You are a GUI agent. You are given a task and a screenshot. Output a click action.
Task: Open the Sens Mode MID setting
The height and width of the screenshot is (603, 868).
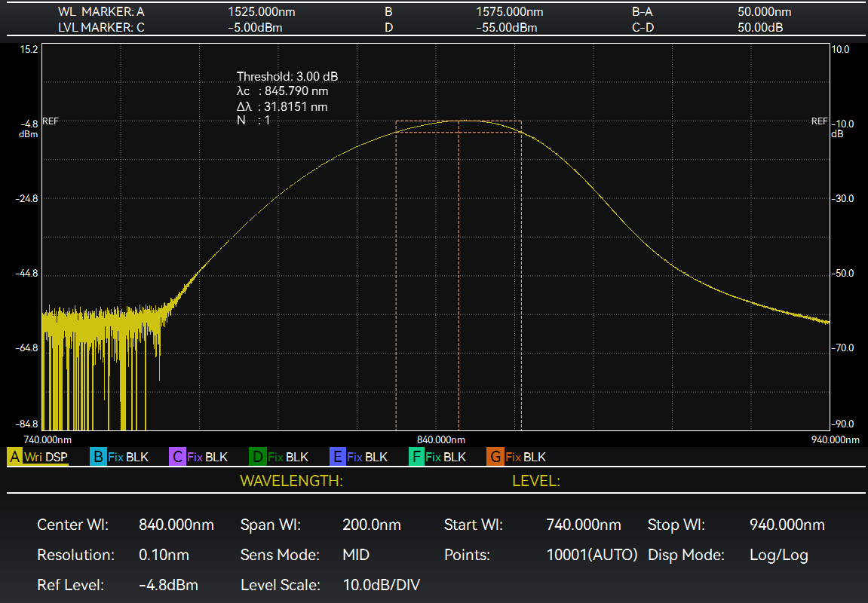[x=356, y=556]
